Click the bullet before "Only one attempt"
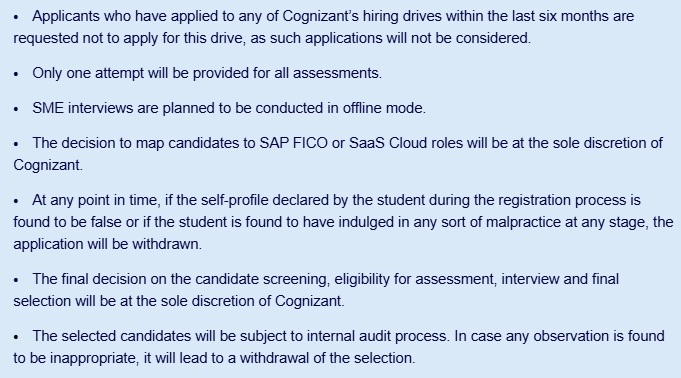The width and height of the screenshot is (681, 378). pyautogui.click(x=16, y=74)
